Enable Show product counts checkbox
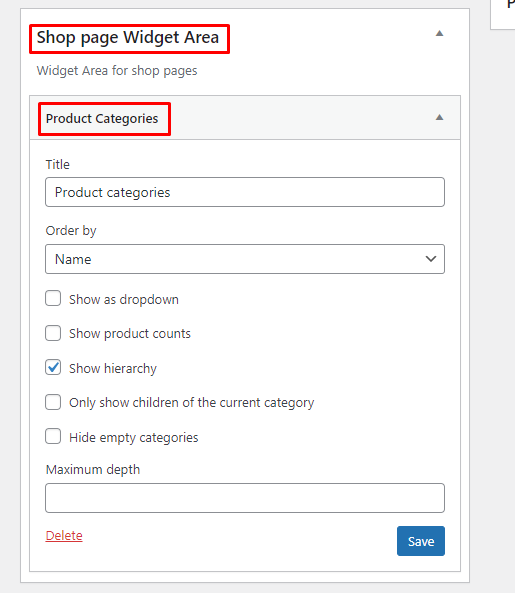Viewport: 515px width, 593px height. click(x=53, y=333)
